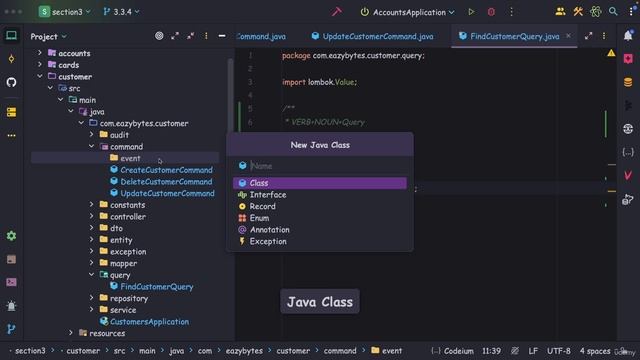Image resolution: width=640 pixels, height=360 pixels.
Task: Switch to UpdateCustomerCommand.java tab
Action: [372, 36]
